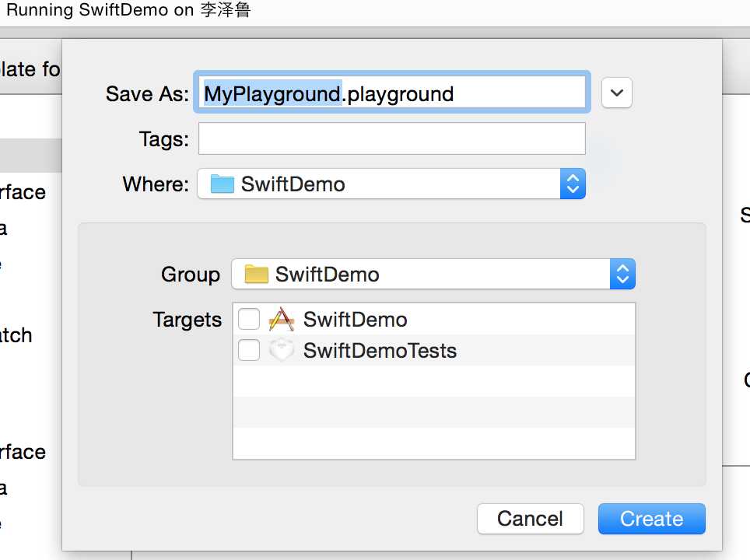Click the SwiftDemoTests bundle icon

click(x=281, y=351)
